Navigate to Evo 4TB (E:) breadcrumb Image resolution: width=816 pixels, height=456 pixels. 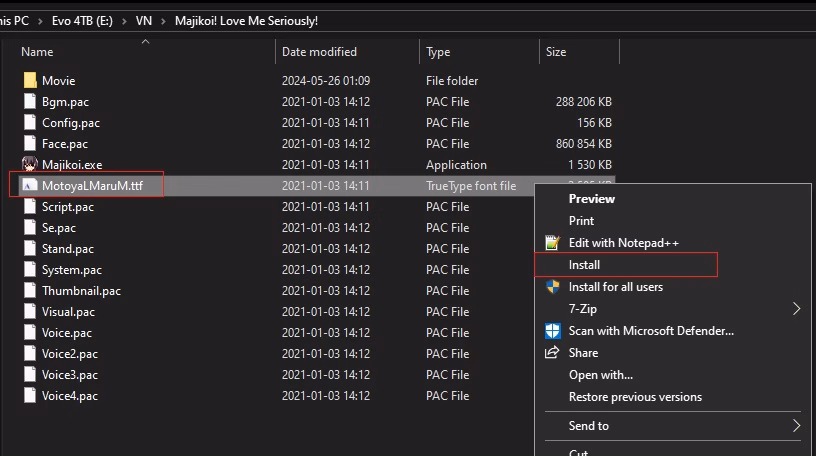[81, 20]
